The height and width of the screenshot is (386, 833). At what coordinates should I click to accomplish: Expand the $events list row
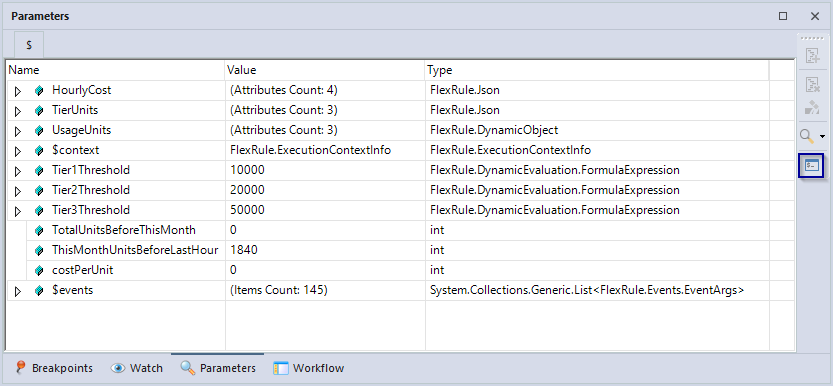coord(18,291)
